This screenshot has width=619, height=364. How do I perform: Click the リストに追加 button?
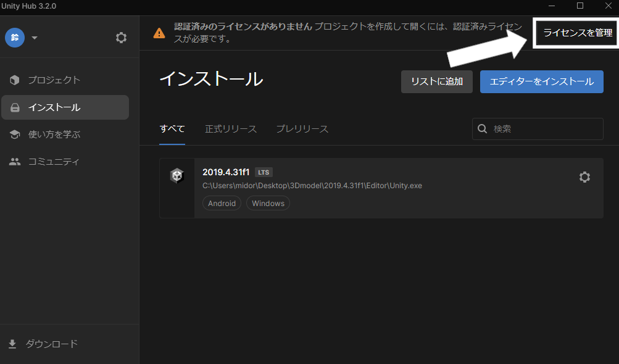pos(436,81)
